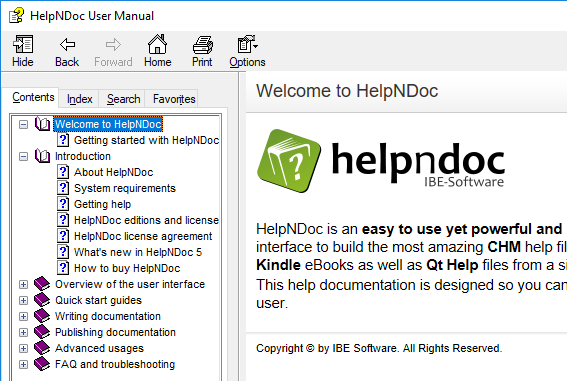567x381 pixels.
Task: Select Writing documentation label
Action: point(108,316)
